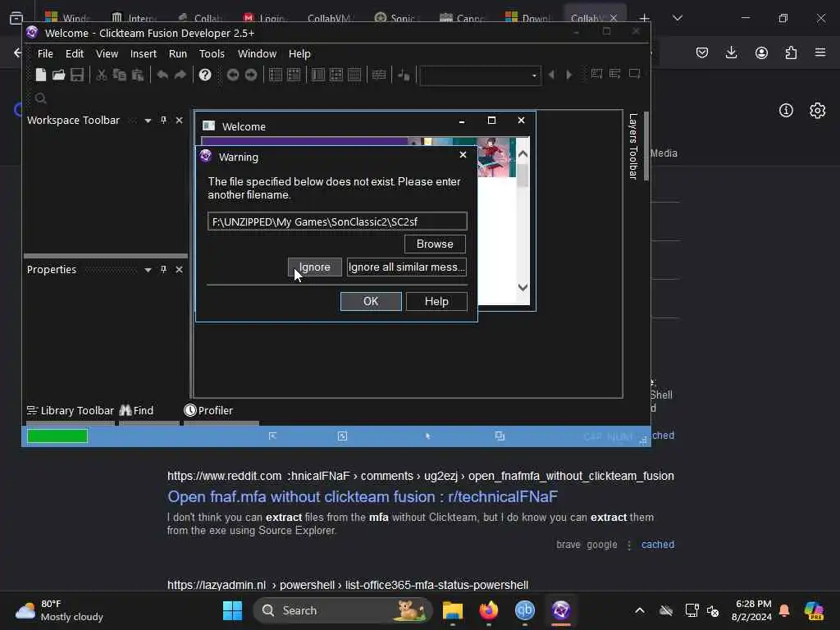The height and width of the screenshot is (630, 840).
Task: Click Windows Start button
Action: pyautogui.click(x=232, y=610)
